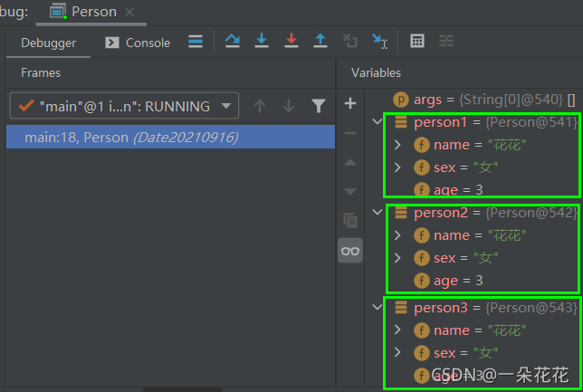Viewport: 583px width, 392px height.
Task: Expand the name field under person3
Action: (x=397, y=330)
